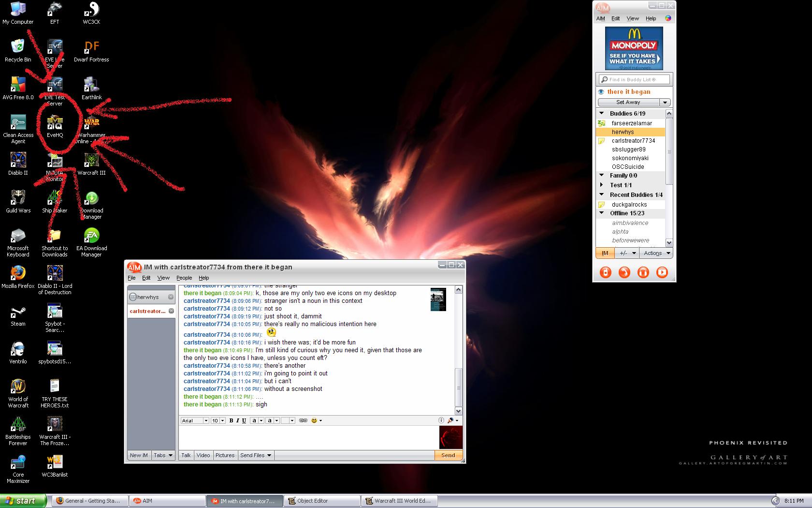Click the microphone icon in IM toolbar

click(x=450, y=420)
